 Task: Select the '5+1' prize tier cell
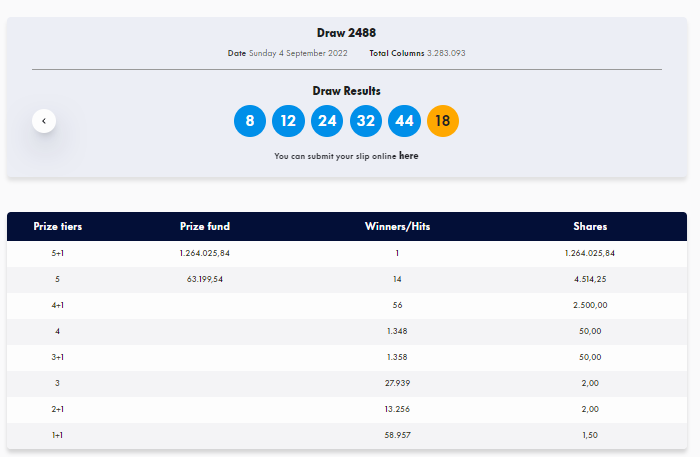click(x=58, y=253)
